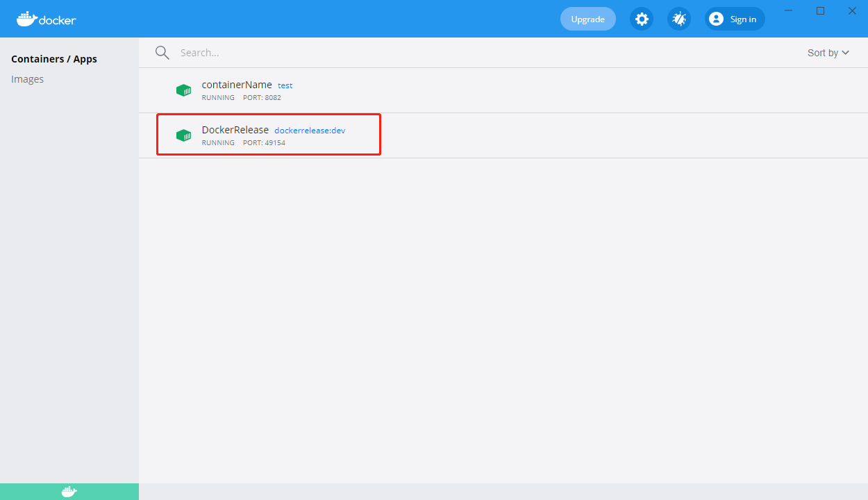The width and height of the screenshot is (868, 500).
Task: Click the Upgrade button
Action: pos(588,19)
